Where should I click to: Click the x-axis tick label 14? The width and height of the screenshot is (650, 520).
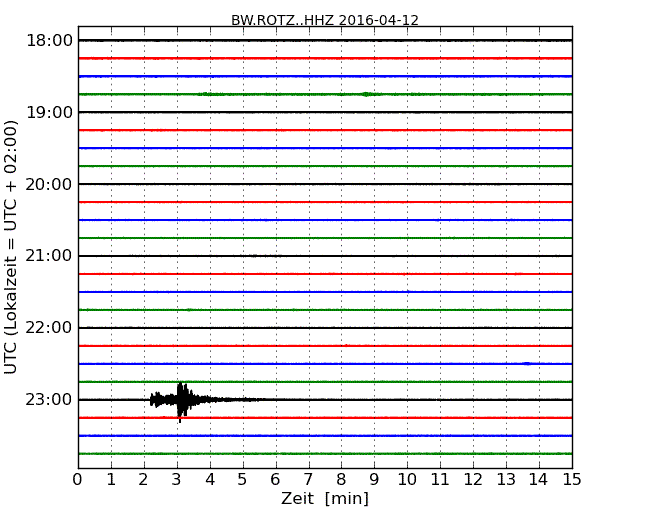(x=538, y=480)
